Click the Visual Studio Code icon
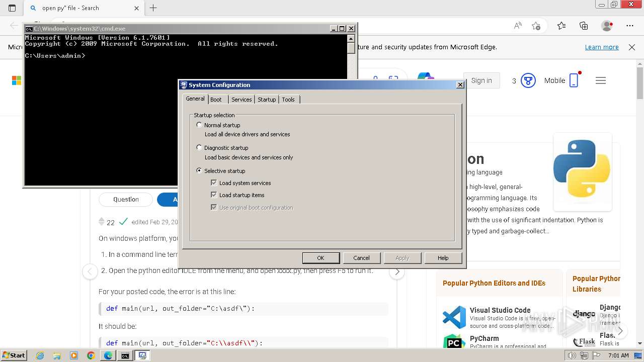Viewport: 644px width, 362px height. pyautogui.click(x=454, y=318)
